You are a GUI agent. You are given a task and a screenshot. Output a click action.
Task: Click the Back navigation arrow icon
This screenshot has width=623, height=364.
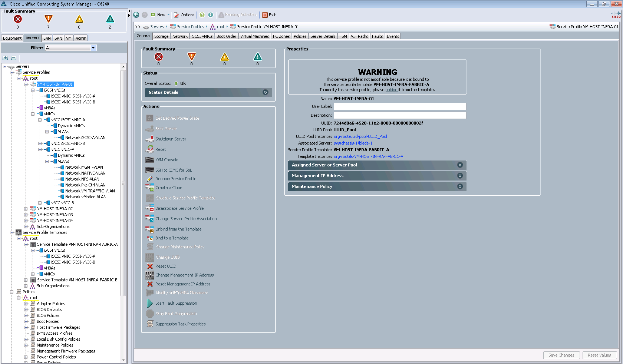pyautogui.click(x=136, y=15)
